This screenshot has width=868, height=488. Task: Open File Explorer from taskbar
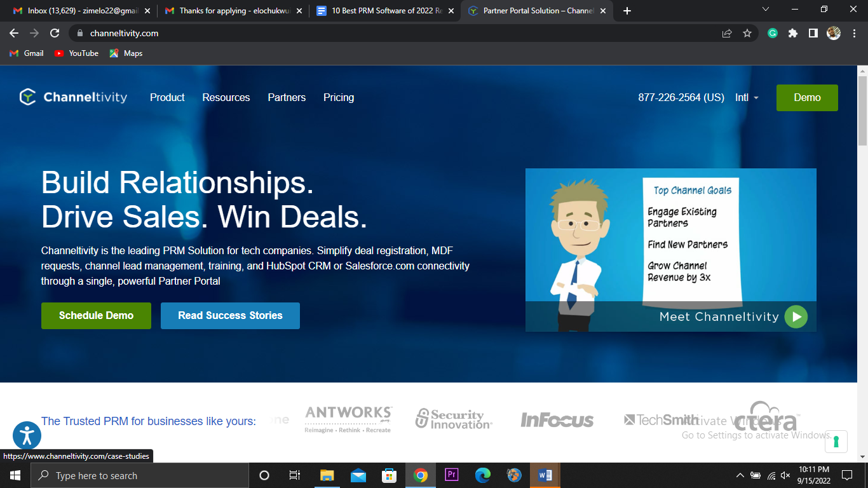coord(327,475)
